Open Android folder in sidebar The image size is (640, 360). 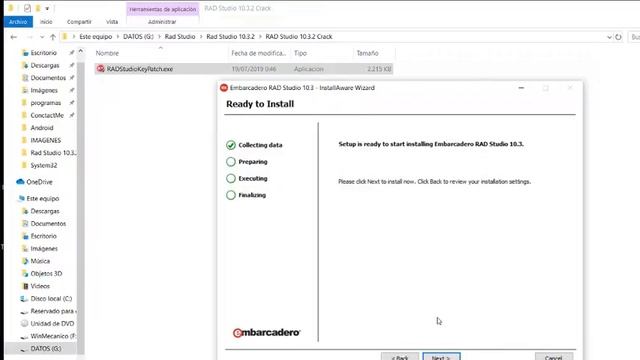[42, 128]
